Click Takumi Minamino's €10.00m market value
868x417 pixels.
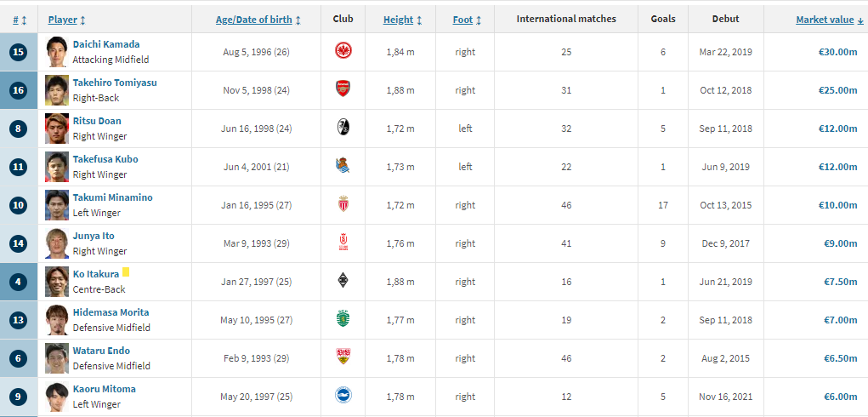837,205
